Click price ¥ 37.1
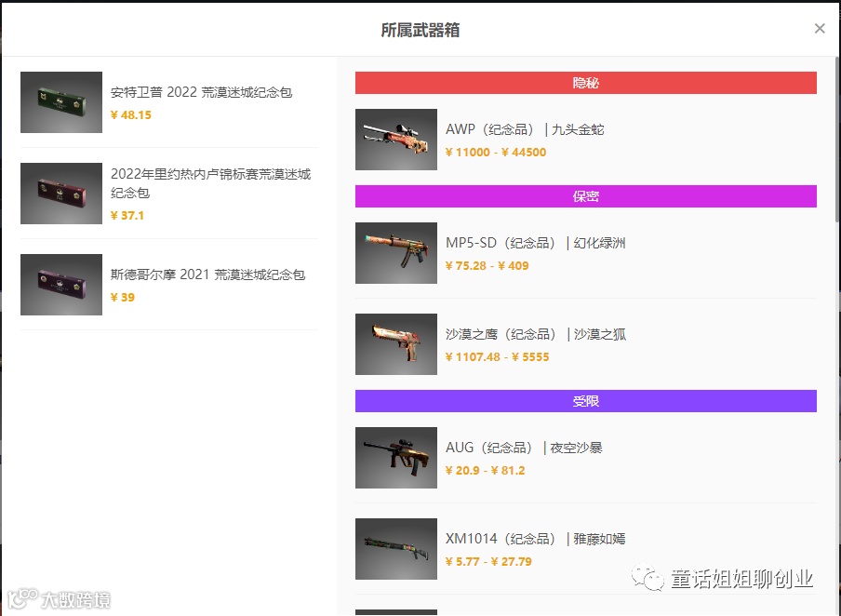 coord(127,215)
